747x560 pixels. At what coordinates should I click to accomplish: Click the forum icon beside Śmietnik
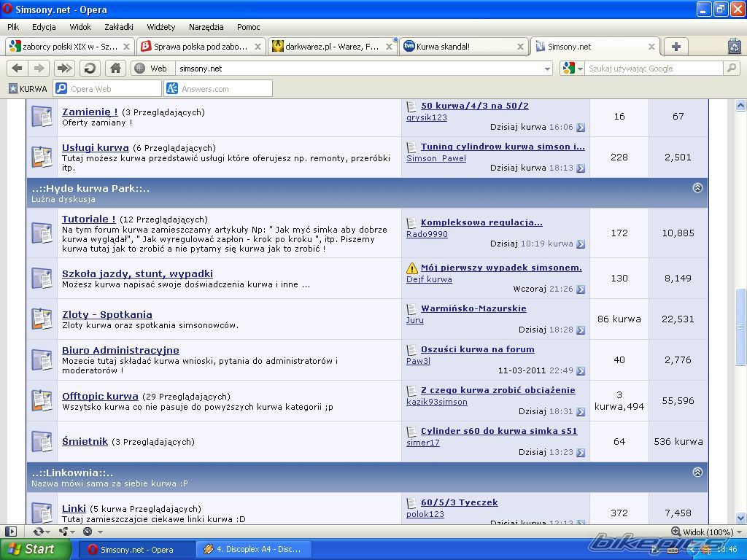coord(42,441)
